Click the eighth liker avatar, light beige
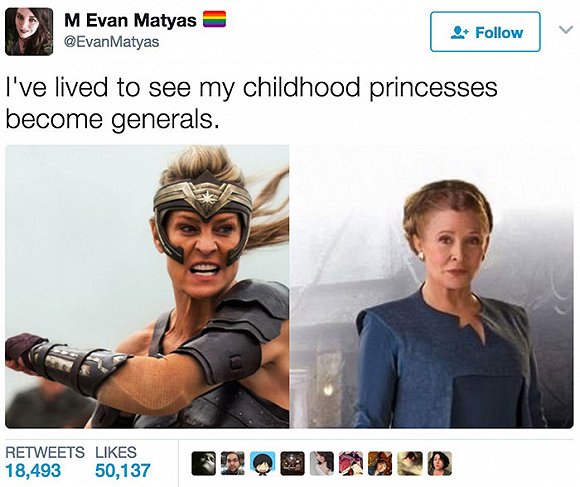The height and width of the screenshot is (487, 580). click(410, 463)
